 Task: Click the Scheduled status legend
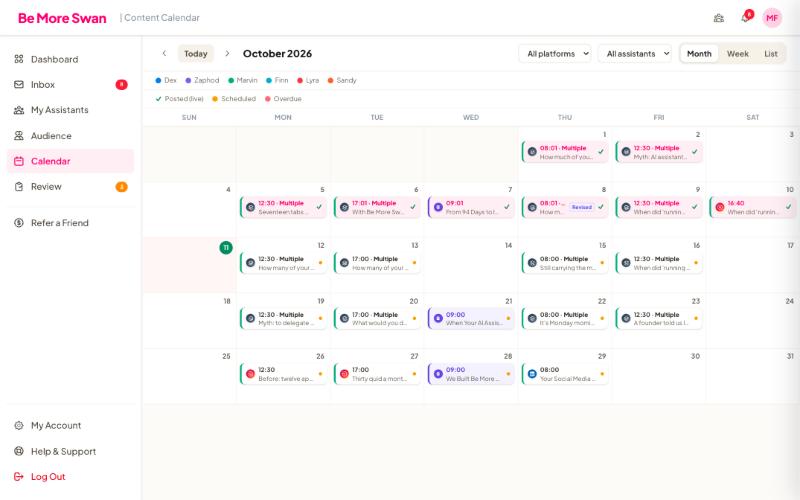pos(234,99)
